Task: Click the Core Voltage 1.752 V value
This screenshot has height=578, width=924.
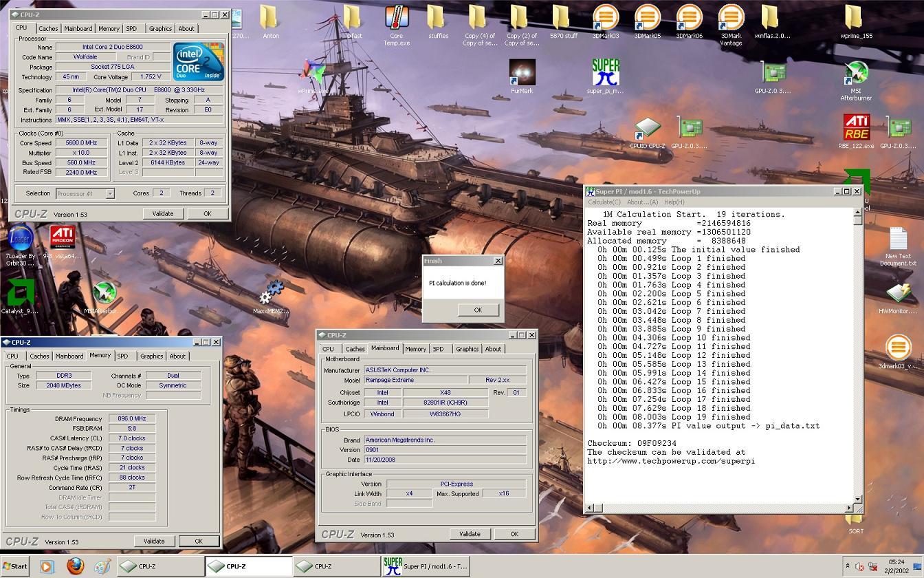Action: [150, 77]
